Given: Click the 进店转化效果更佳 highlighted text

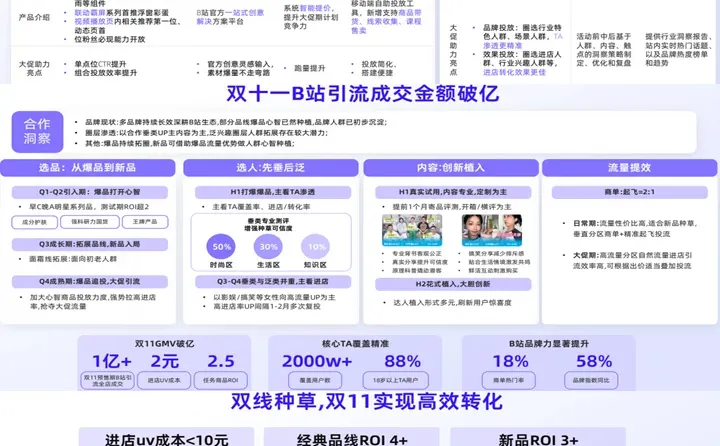Looking at the screenshot, I should coord(514,72).
